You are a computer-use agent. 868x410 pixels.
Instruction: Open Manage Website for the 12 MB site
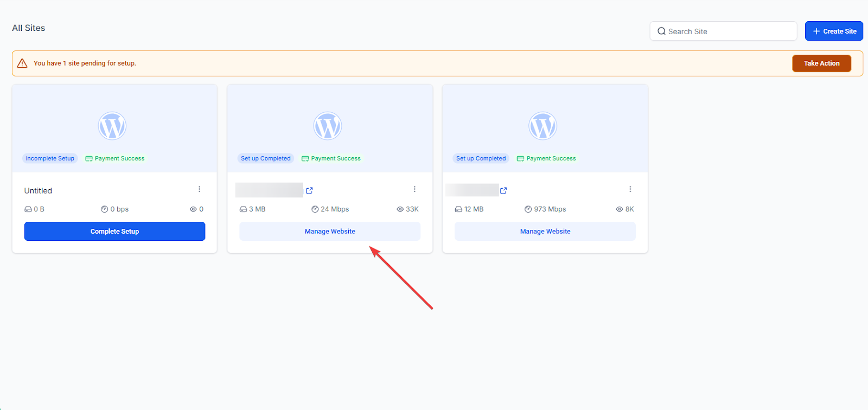tap(545, 231)
